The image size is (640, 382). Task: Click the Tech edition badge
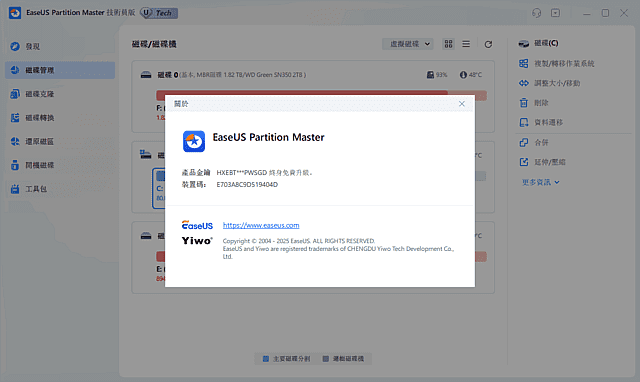pos(159,13)
